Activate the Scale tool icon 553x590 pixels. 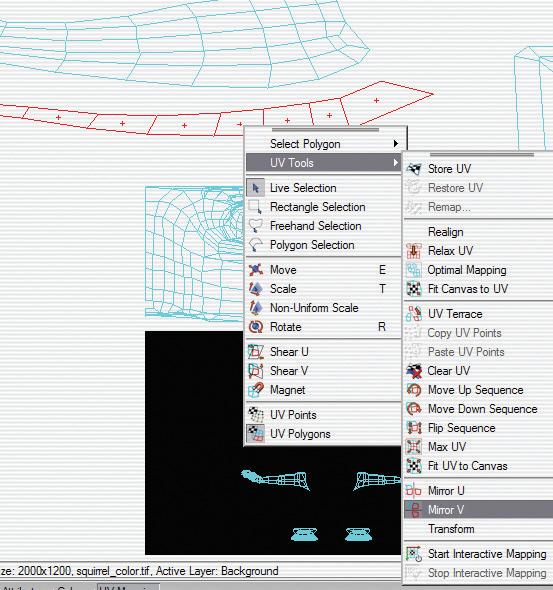click(256, 289)
